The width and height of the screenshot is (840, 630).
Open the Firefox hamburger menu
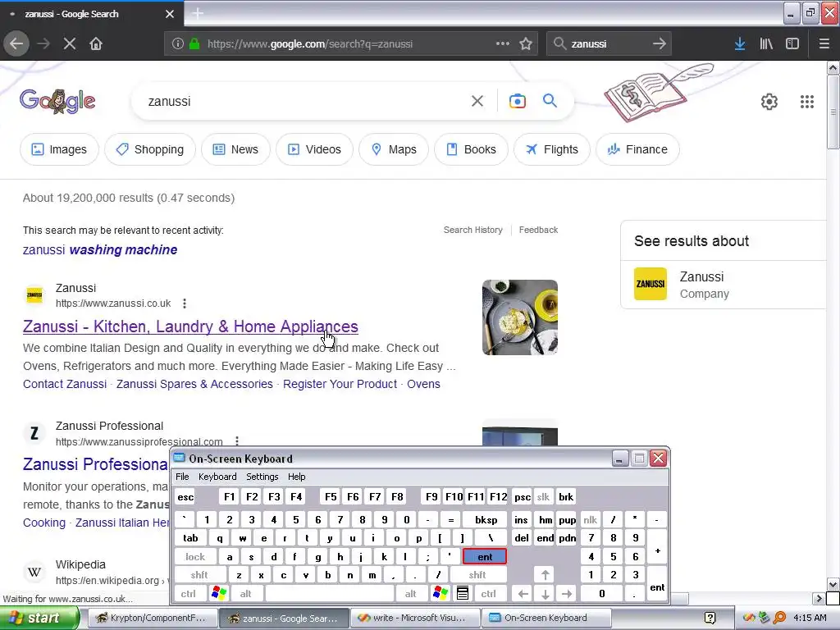coord(824,43)
